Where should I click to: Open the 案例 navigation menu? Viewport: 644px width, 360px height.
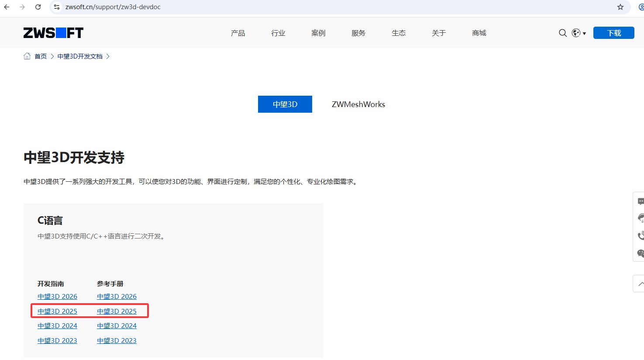tap(318, 33)
